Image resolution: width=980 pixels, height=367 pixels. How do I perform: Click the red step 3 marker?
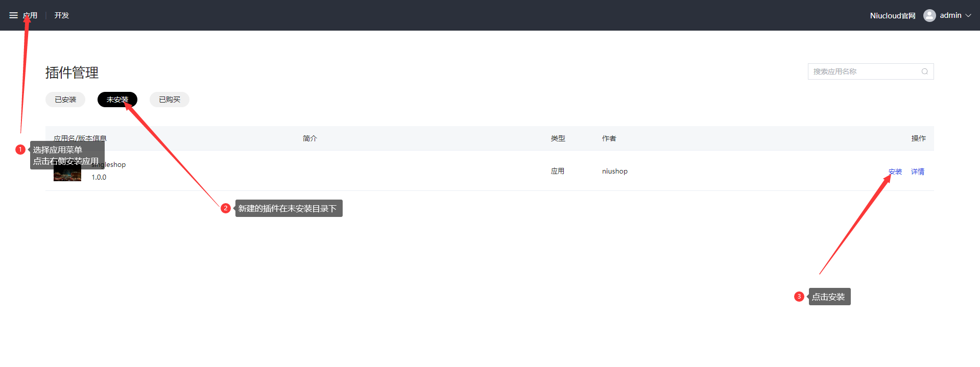click(799, 297)
